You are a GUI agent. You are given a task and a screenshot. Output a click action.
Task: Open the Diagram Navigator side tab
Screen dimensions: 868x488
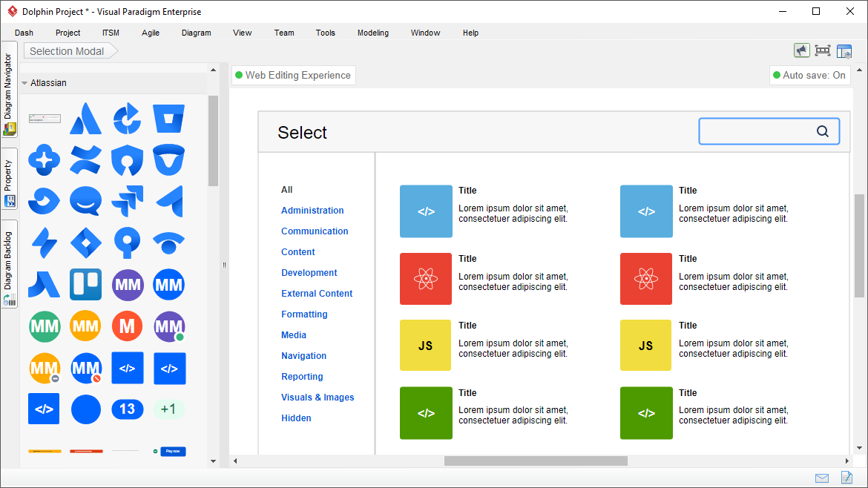pos(9,90)
